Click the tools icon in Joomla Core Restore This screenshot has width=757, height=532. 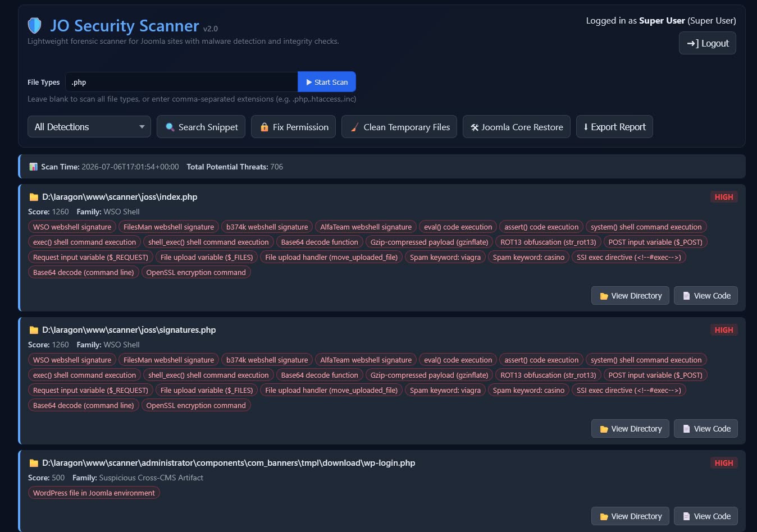(475, 127)
